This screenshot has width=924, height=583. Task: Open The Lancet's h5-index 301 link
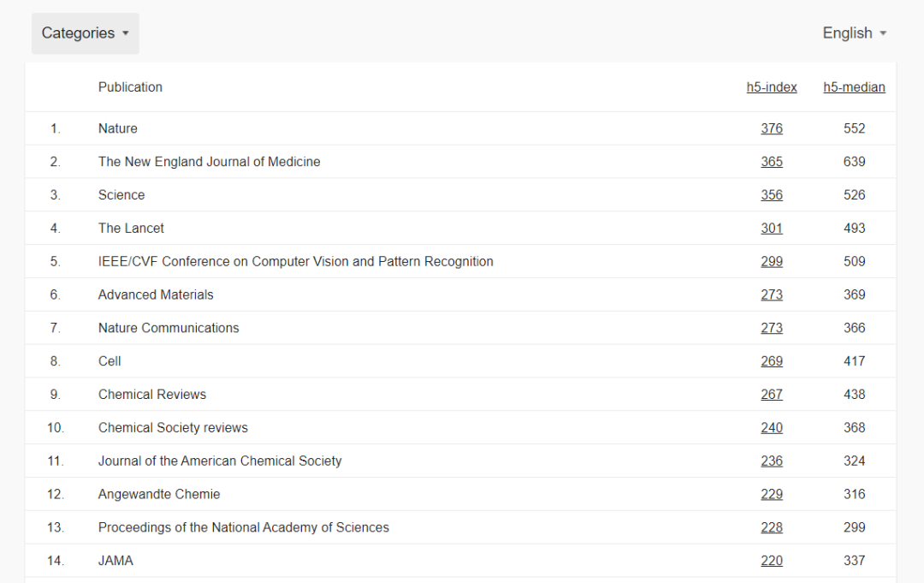click(772, 228)
